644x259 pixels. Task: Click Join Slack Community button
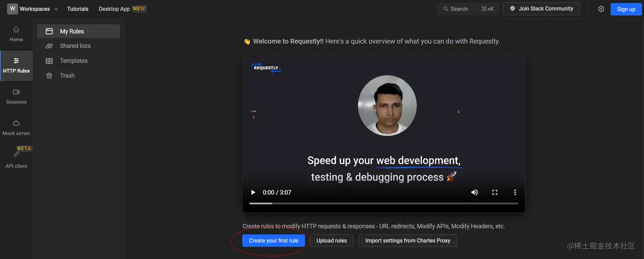[541, 9]
